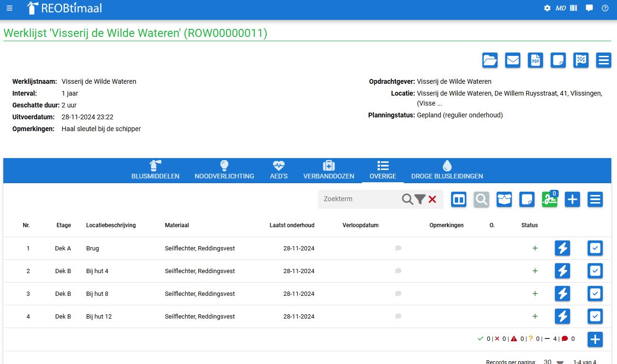
Task: Open the hamburger menu in top bar
Action: (9, 8)
